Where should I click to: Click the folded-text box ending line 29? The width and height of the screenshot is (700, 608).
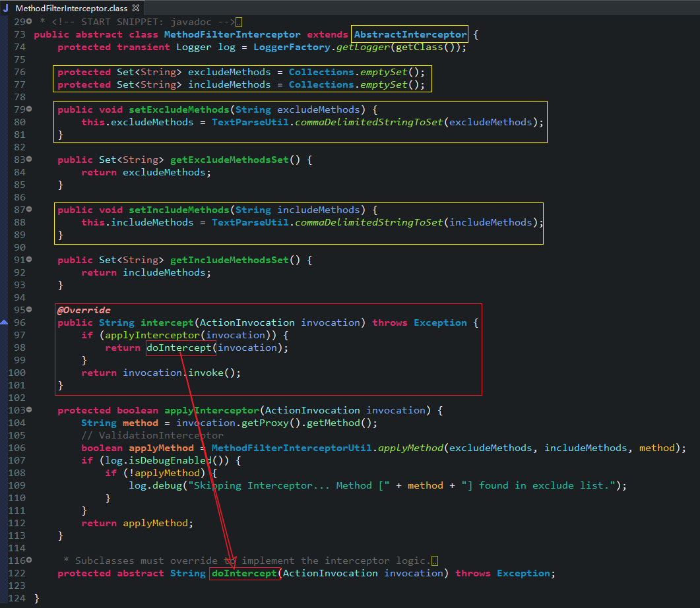[x=239, y=22]
